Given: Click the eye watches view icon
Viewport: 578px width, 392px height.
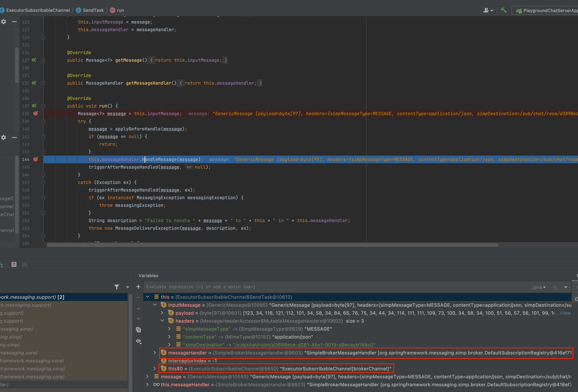Looking at the screenshot, I should pyautogui.click(x=139, y=341).
